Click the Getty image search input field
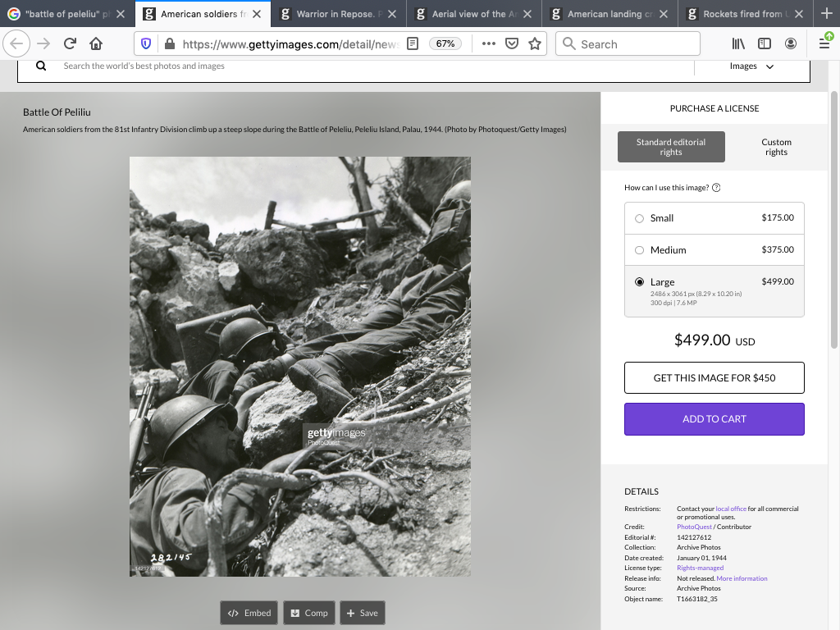The image size is (840, 630). point(328,66)
